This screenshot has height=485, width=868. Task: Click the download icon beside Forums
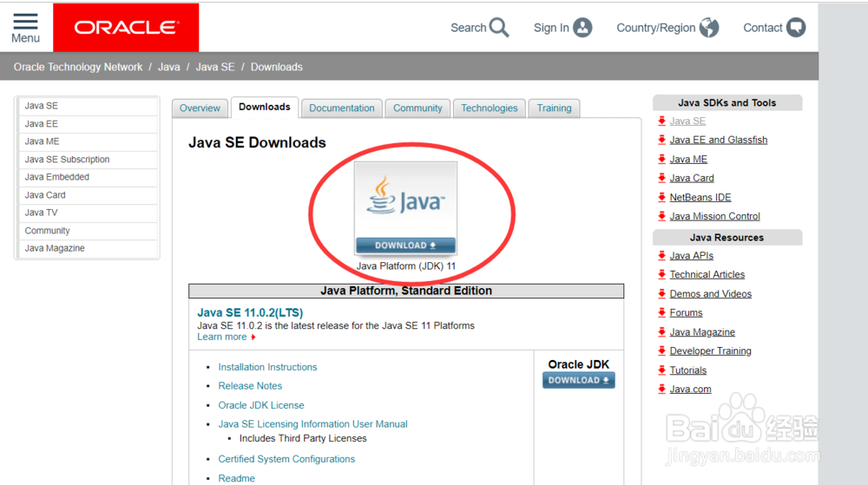[x=661, y=312]
